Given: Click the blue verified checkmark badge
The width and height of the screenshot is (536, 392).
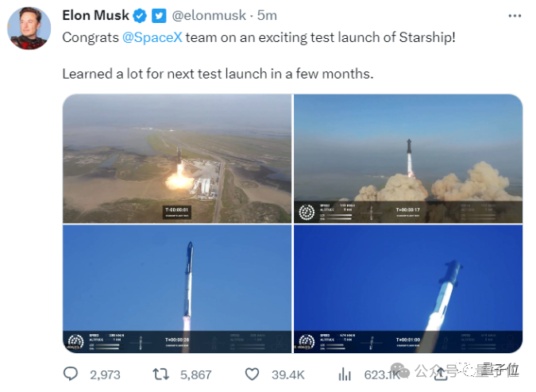Looking at the screenshot, I should 140,16.
